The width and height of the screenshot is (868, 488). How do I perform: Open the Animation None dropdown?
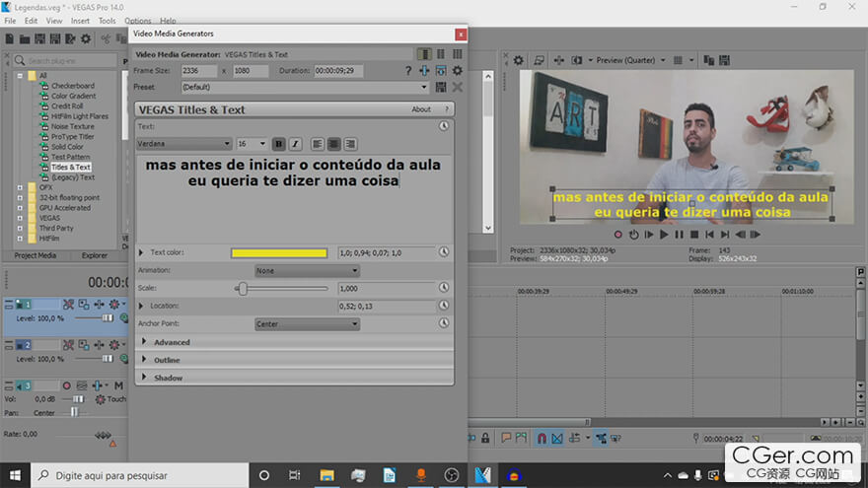[307, 270]
